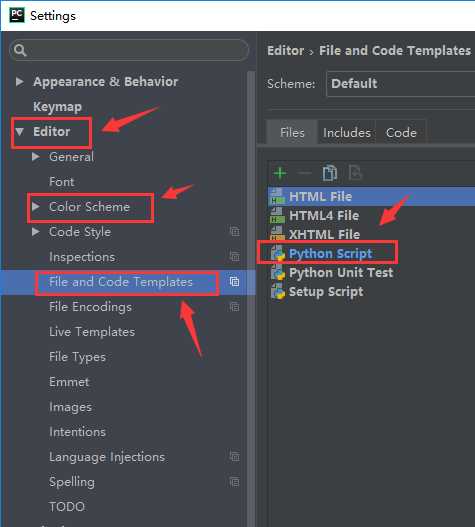
Task: Click the settings search field
Action: tap(129, 50)
